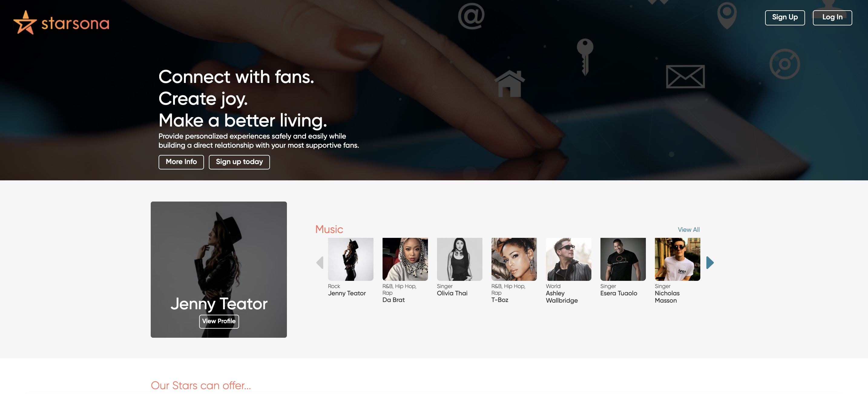Viewport: 868px width, 394px height.
Task: Click the large Jenny Teator feature card
Action: [219, 270]
